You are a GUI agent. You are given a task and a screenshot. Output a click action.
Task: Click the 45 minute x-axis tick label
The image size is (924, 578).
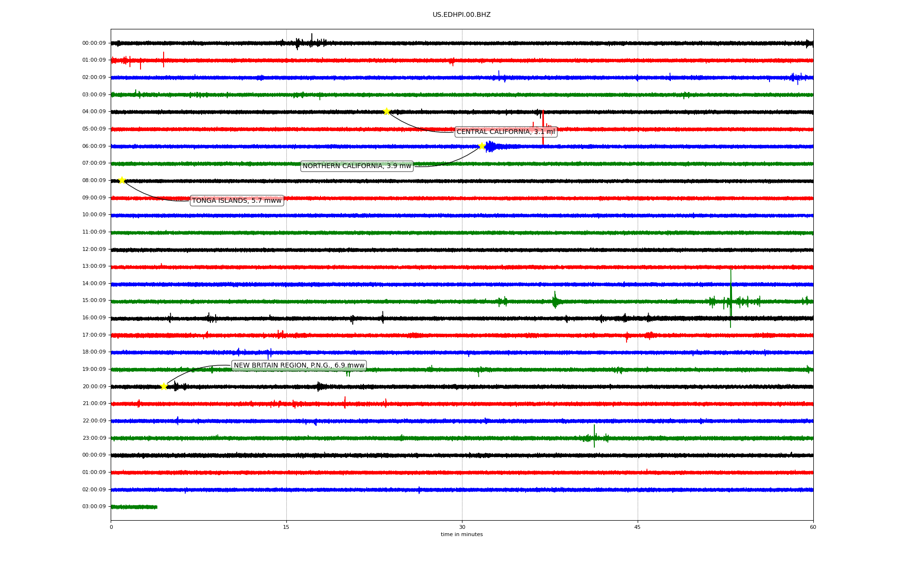(x=638, y=527)
